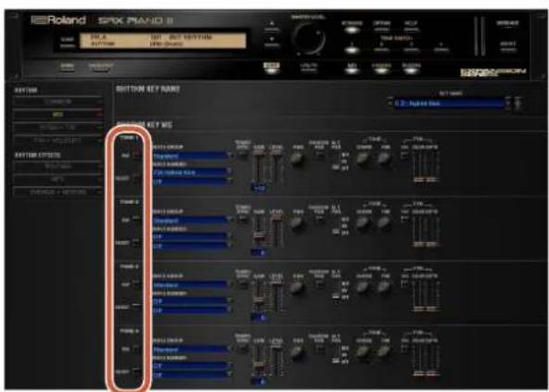Click Tone 3 level value field below sliders
The height and width of the screenshot is (392, 549).
click(260, 317)
